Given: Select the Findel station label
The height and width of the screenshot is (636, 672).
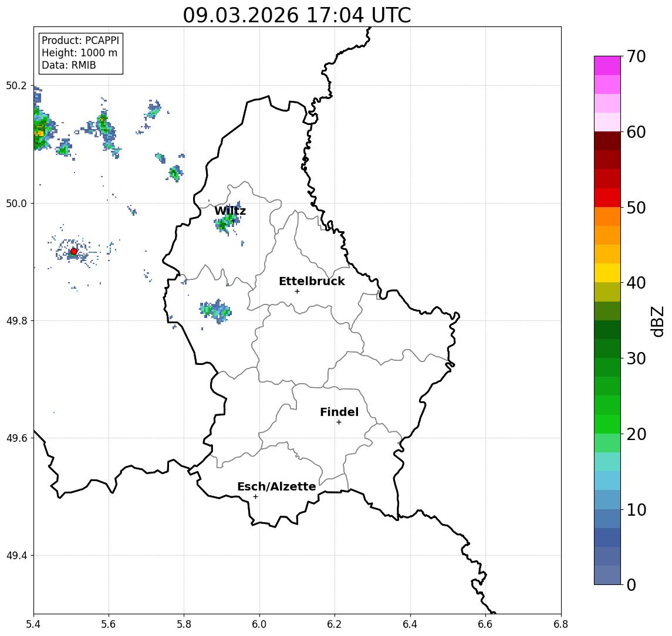Looking at the screenshot, I should click(x=339, y=412).
